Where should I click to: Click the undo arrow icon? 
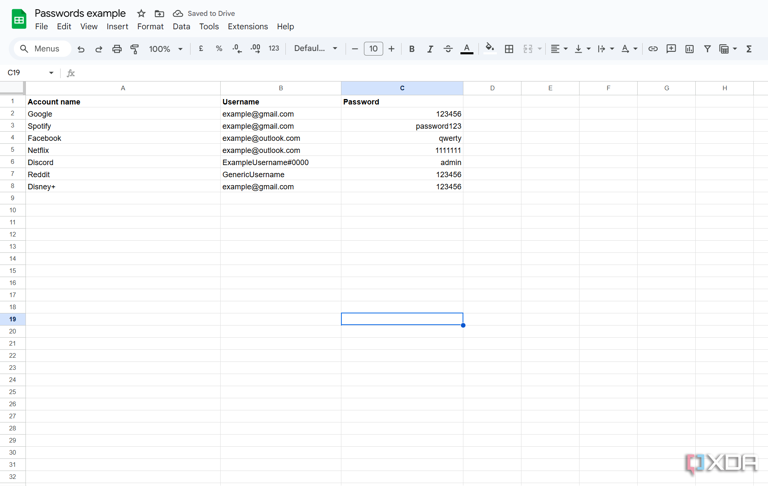[x=81, y=49]
